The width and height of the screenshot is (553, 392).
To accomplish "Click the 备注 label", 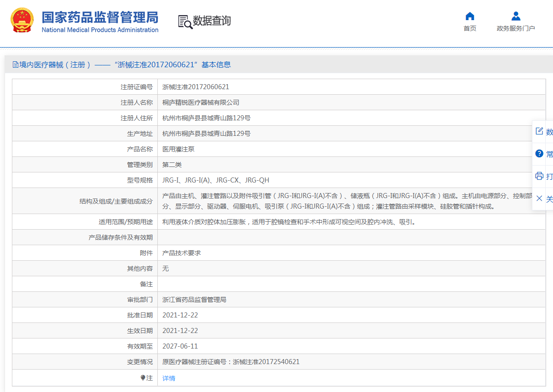I will click(x=146, y=284).
